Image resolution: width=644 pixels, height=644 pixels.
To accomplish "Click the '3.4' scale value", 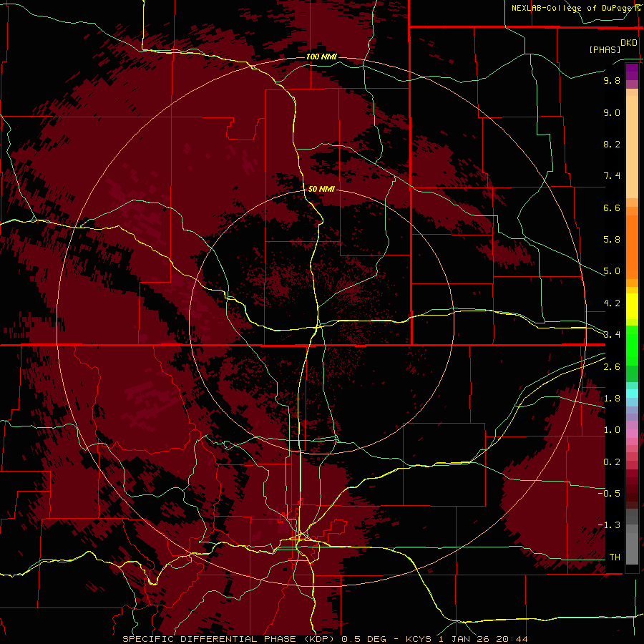I will point(612,335).
